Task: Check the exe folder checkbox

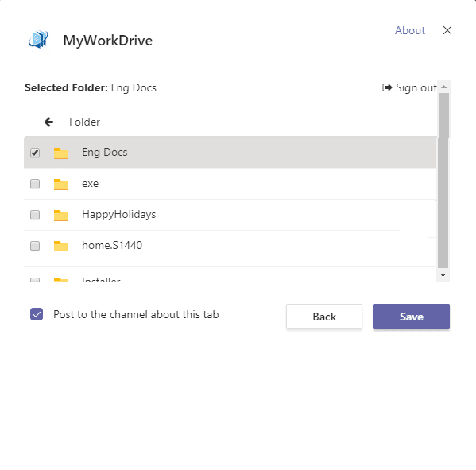Action: point(35,184)
